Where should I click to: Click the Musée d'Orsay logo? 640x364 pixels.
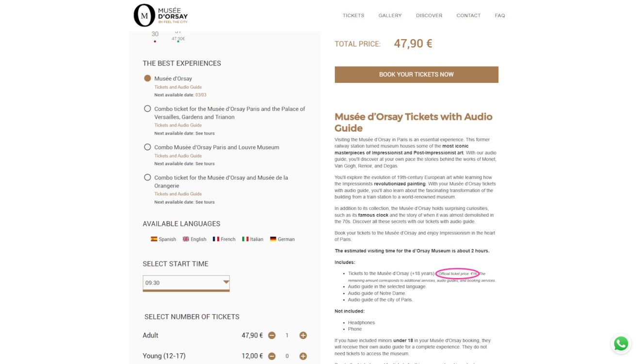(x=160, y=16)
